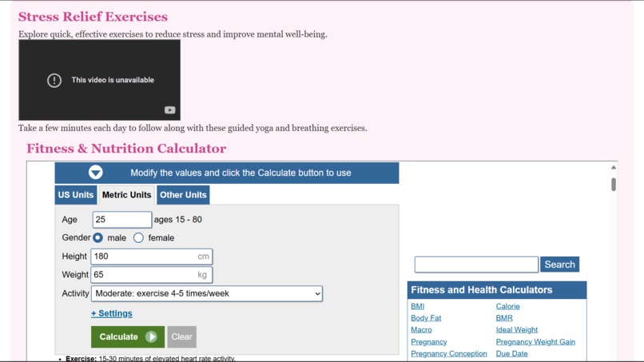The height and width of the screenshot is (362, 644).
Task: Click the calculator search text box
Action: pos(476,265)
